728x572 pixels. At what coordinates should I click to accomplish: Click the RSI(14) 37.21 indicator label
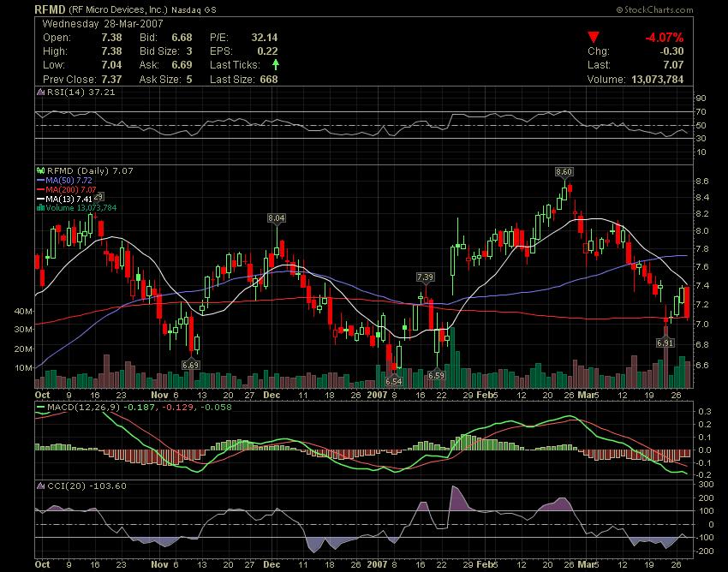(81, 92)
